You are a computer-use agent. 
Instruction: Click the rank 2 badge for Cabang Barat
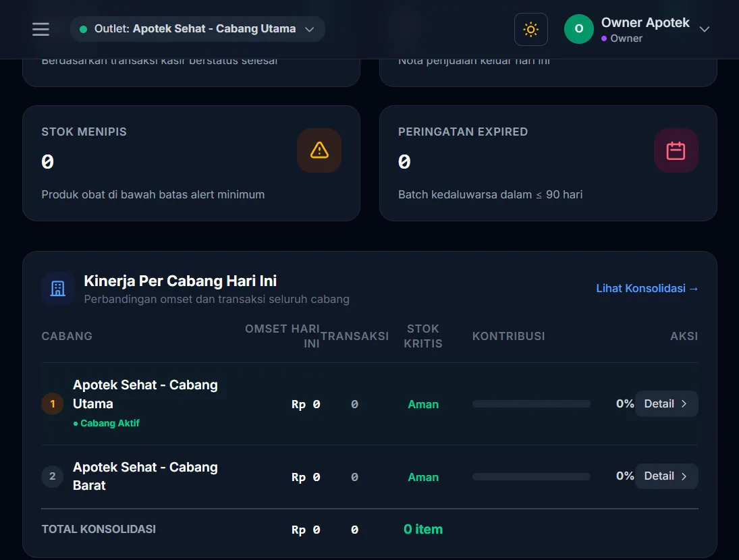[53, 476]
